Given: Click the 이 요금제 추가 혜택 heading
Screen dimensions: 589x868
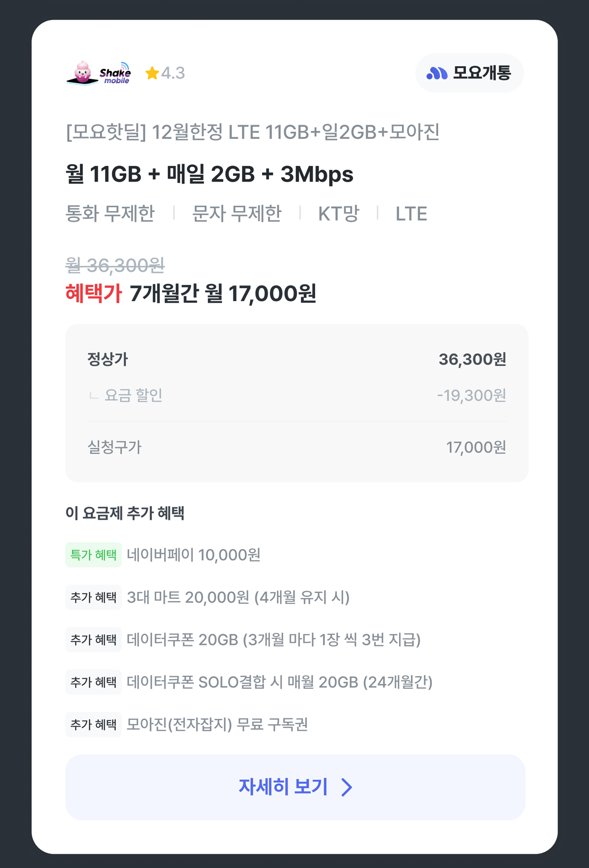Looking at the screenshot, I should click(125, 513).
